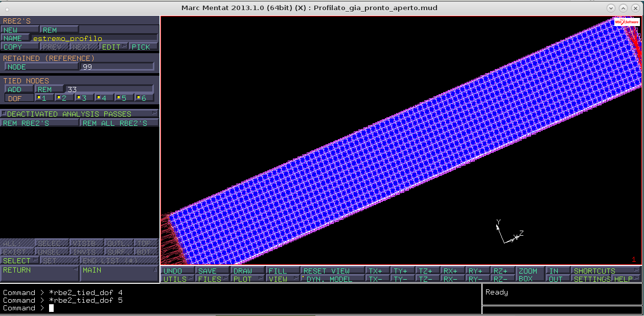Click the 'RETAINED (REFERENCE)' section heading
This screenshot has height=316, width=644.
pyautogui.click(x=49, y=58)
